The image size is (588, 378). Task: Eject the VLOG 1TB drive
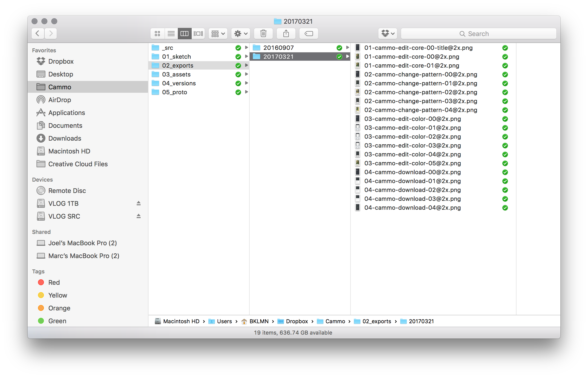pyautogui.click(x=139, y=203)
